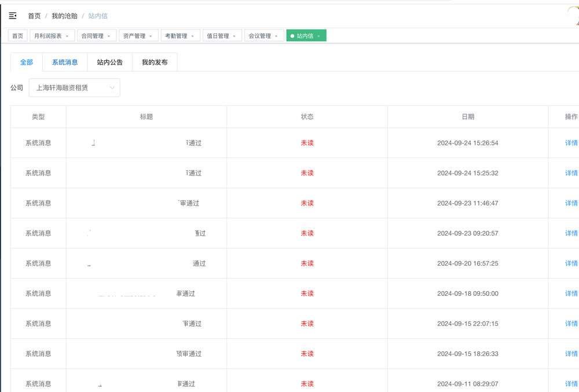Open the 公司 dropdown selector
The height and width of the screenshot is (392, 579).
click(x=75, y=88)
